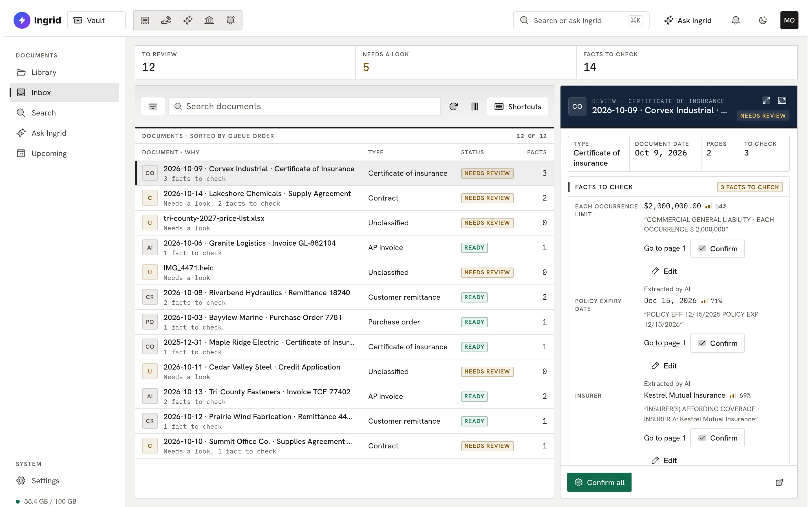812x507 pixels.
Task: Open the filter icon beside search documents
Action: click(x=153, y=107)
